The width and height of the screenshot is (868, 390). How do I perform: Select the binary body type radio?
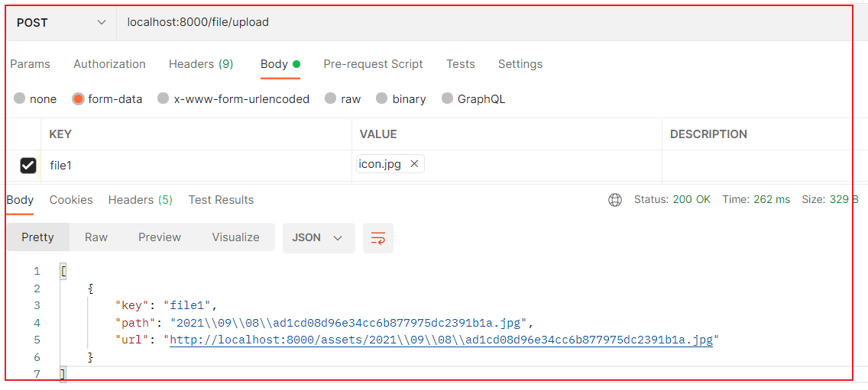coord(381,99)
